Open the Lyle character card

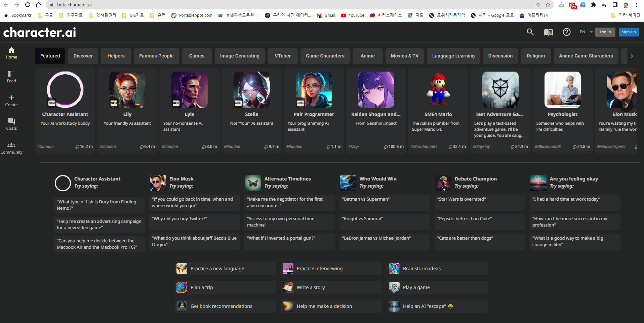click(190, 111)
